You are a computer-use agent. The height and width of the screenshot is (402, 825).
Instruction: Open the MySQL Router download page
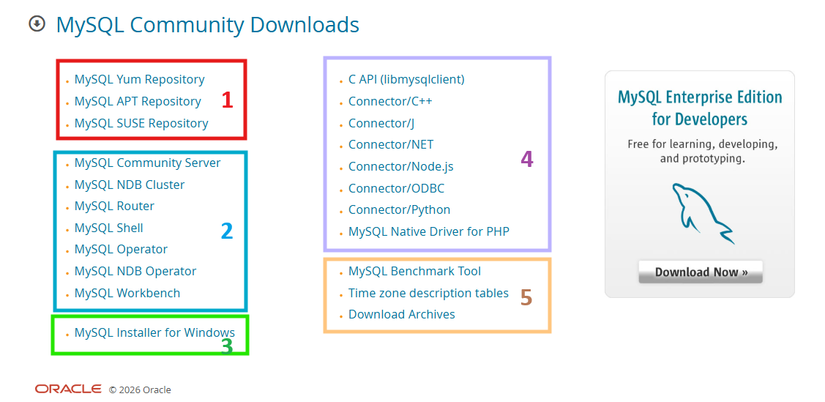(114, 206)
